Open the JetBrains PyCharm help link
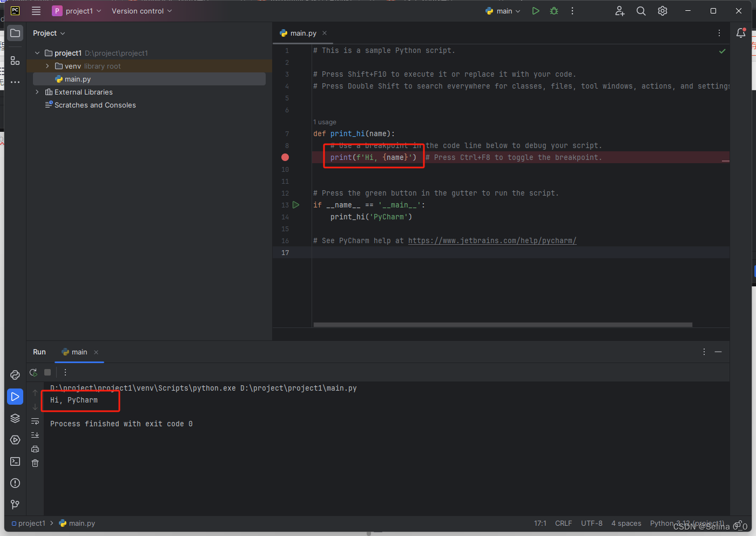Viewport: 756px width, 536px height. [492, 240]
